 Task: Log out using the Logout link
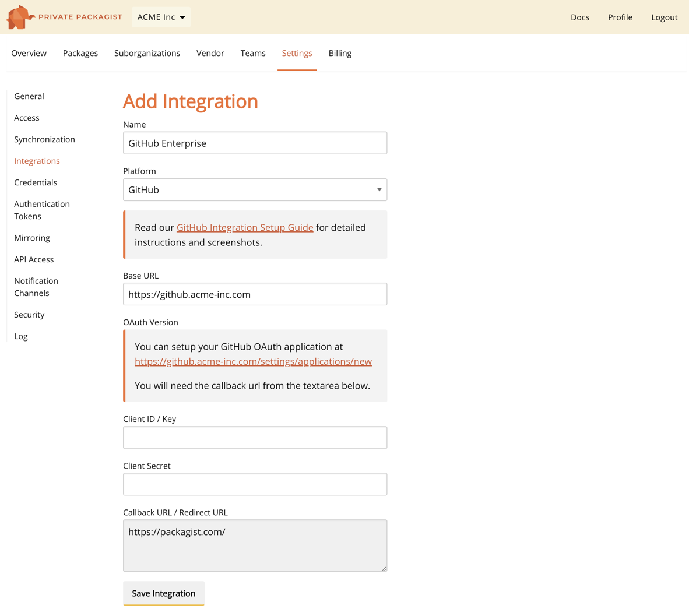pyautogui.click(x=664, y=17)
